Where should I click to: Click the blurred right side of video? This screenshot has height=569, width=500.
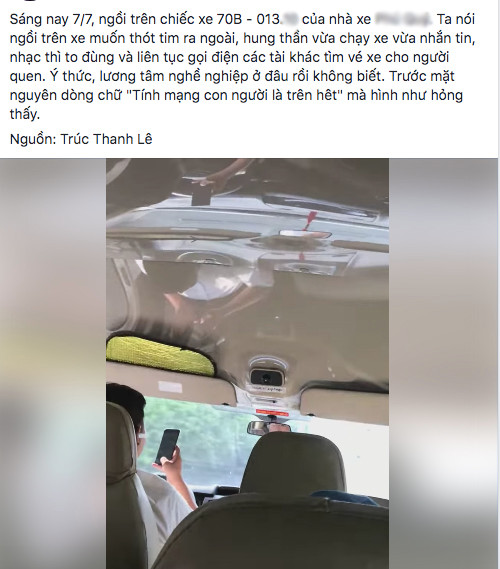443,363
